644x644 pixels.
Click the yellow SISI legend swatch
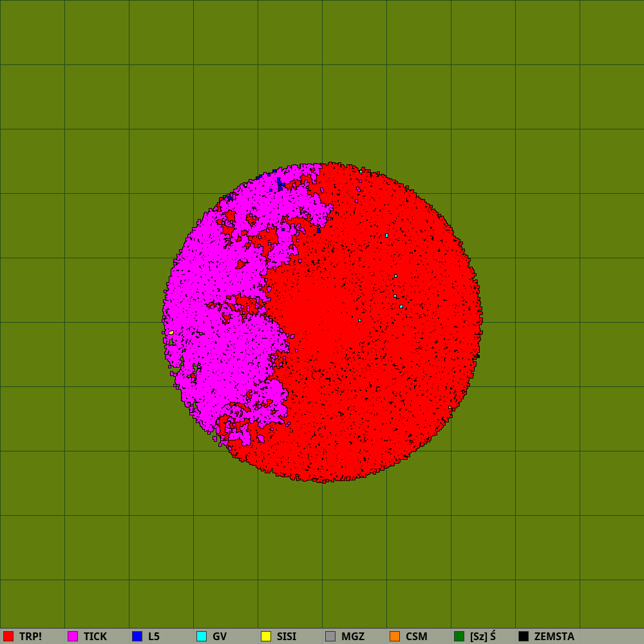[x=266, y=636]
